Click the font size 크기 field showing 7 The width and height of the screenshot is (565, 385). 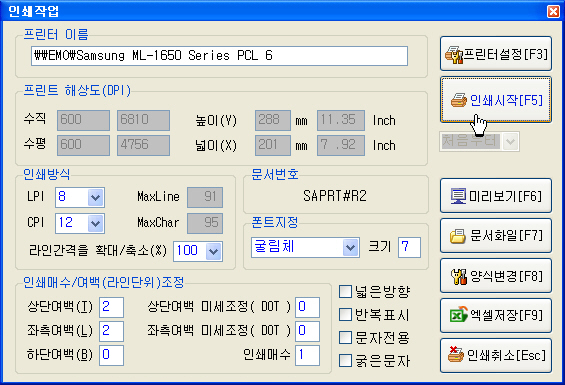(409, 247)
